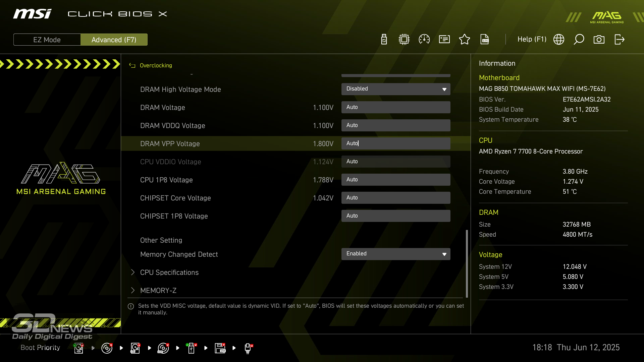The height and width of the screenshot is (362, 644).
Task: Click the 1.788V CPU 1P8 value
Action: click(323, 180)
